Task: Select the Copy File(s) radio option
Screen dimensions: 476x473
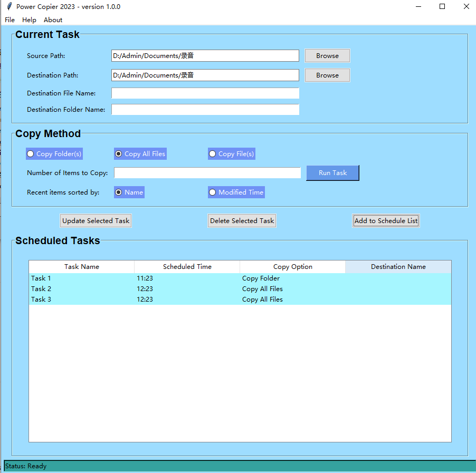Action: tap(232, 154)
